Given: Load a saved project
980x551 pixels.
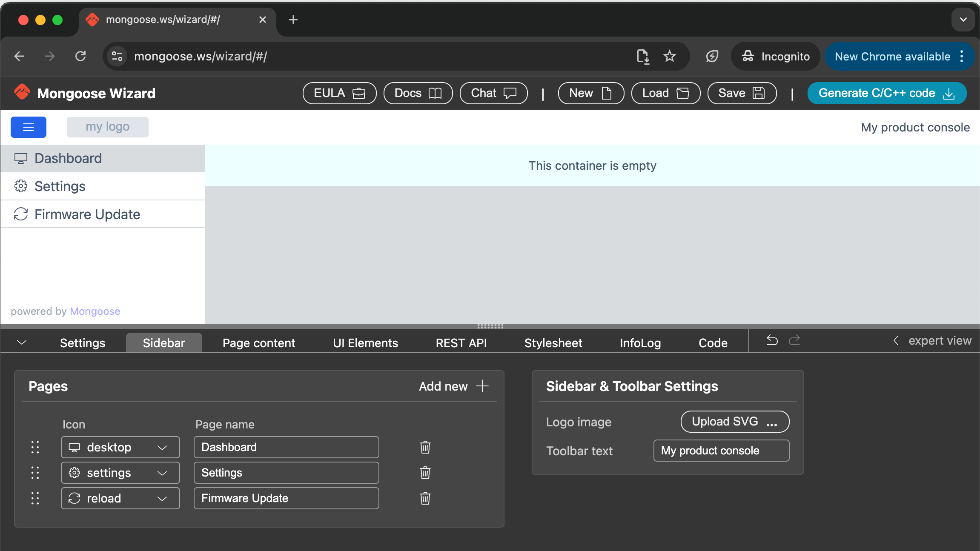Looking at the screenshot, I should (665, 93).
